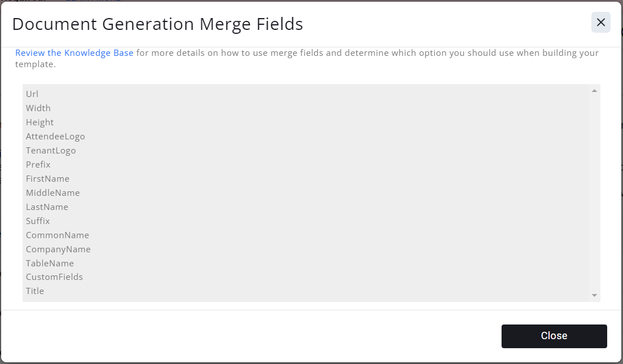Pick the Suffix merge field
Image resolution: width=623 pixels, height=364 pixels.
coord(38,221)
